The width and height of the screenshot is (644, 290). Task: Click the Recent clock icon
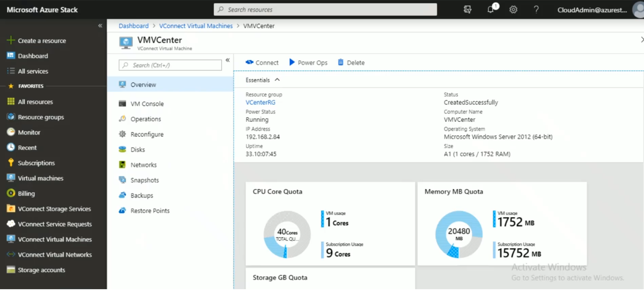(x=11, y=147)
